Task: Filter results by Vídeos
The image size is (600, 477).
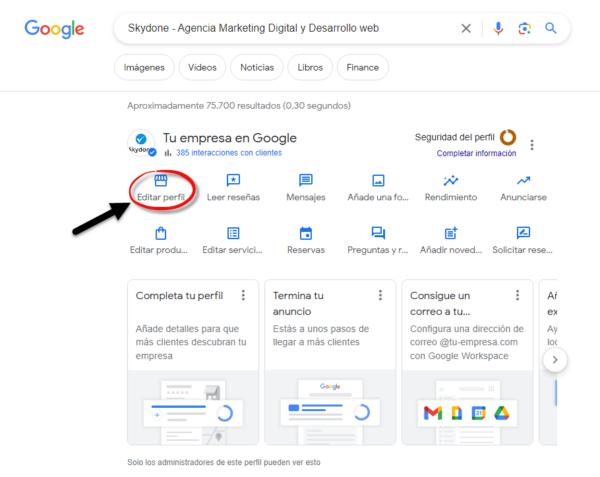Action: [202, 67]
